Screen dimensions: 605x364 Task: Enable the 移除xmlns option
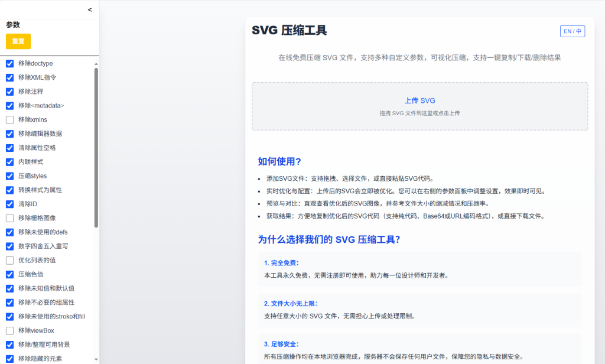tap(8, 119)
